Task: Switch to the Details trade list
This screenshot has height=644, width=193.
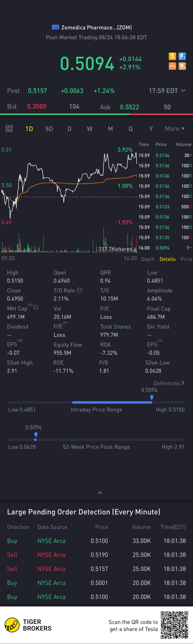Action: tap(168, 259)
